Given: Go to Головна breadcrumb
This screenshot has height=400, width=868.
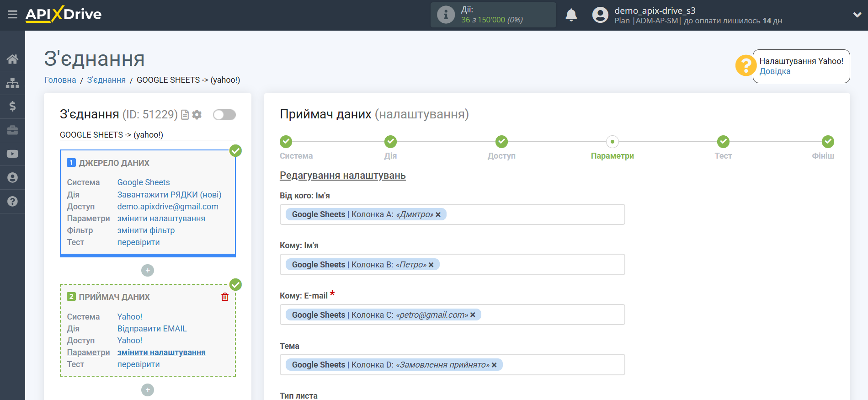Looking at the screenshot, I should click(x=60, y=80).
